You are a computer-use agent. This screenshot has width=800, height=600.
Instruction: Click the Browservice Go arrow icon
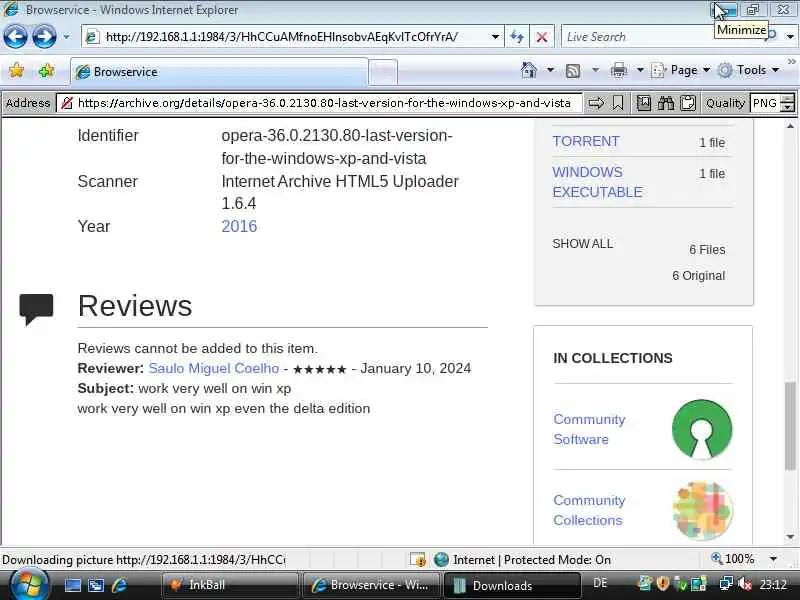point(596,103)
